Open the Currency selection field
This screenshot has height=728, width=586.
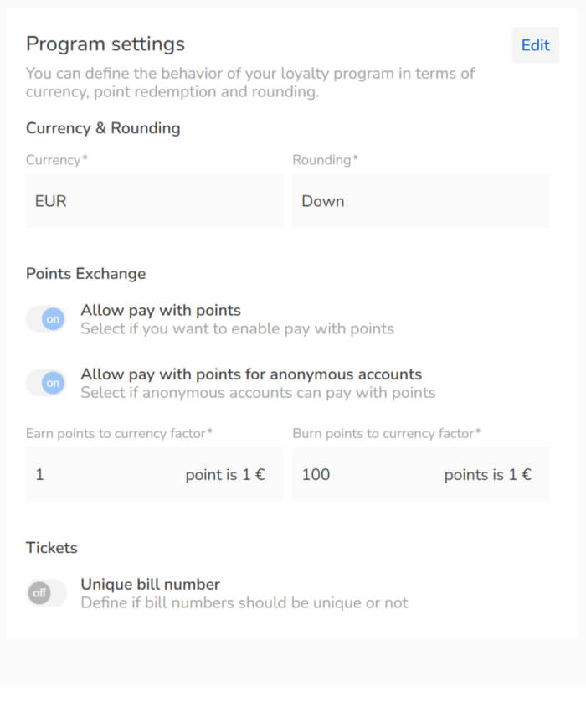pos(153,201)
